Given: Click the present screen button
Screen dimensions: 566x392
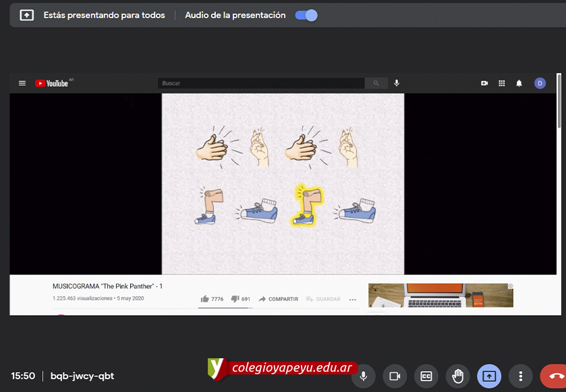Looking at the screenshot, I should click(x=489, y=376).
